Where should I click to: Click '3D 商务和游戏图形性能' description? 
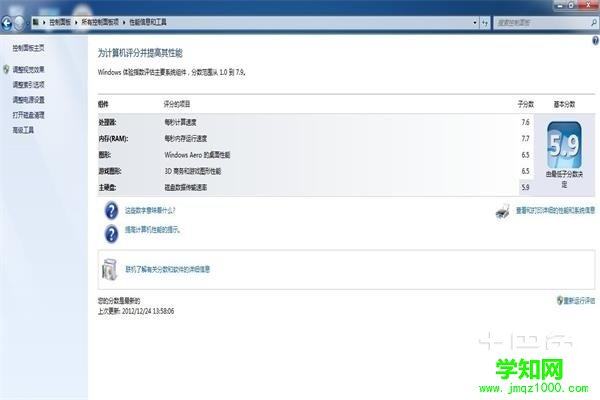tap(193, 171)
